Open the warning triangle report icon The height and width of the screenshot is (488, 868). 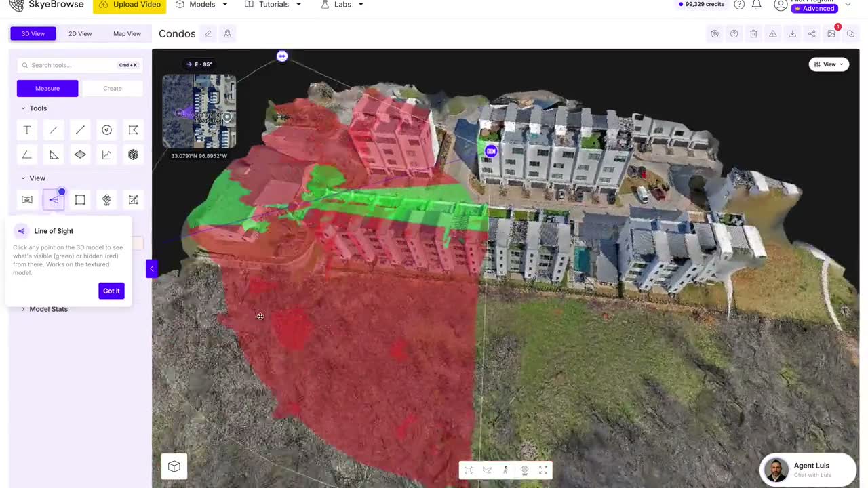tap(772, 34)
